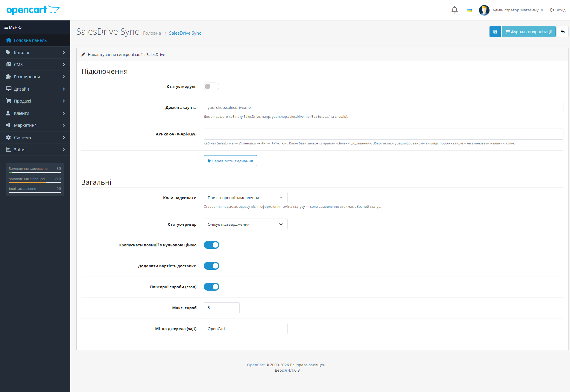Open the Продажі menu label
570x392 pixels.
click(22, 101)
